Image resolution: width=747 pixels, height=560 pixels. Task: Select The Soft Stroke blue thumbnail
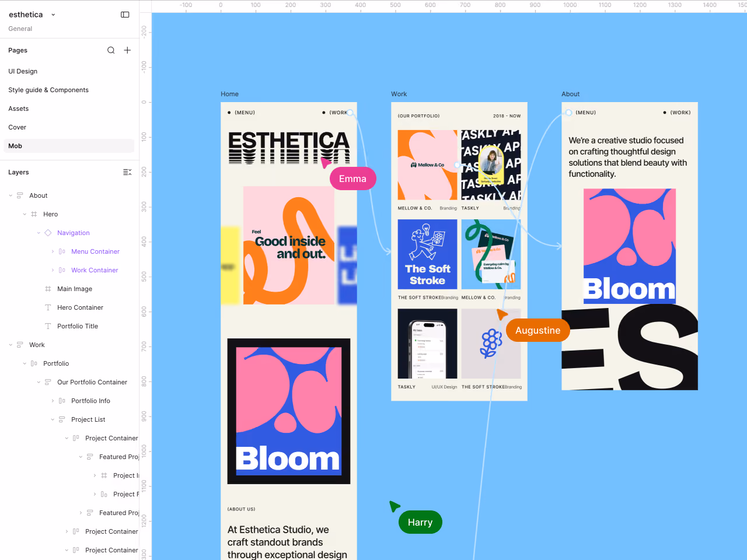click(427, 254)
